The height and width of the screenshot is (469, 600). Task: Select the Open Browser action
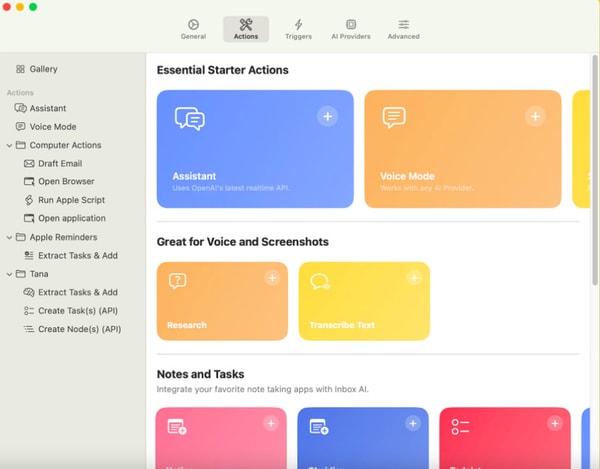65,181
